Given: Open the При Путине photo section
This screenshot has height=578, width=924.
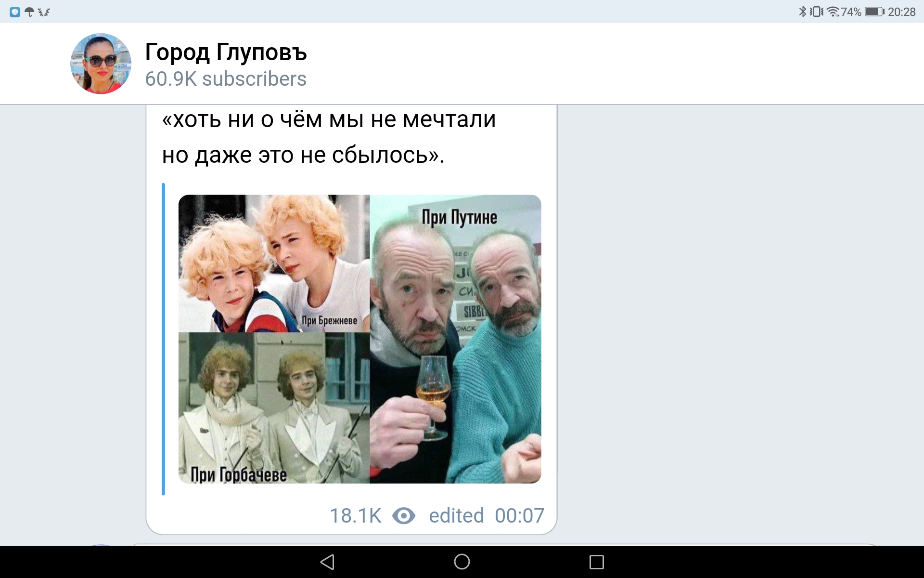Looking at the screenshot, I should click(x=455, y=339).
